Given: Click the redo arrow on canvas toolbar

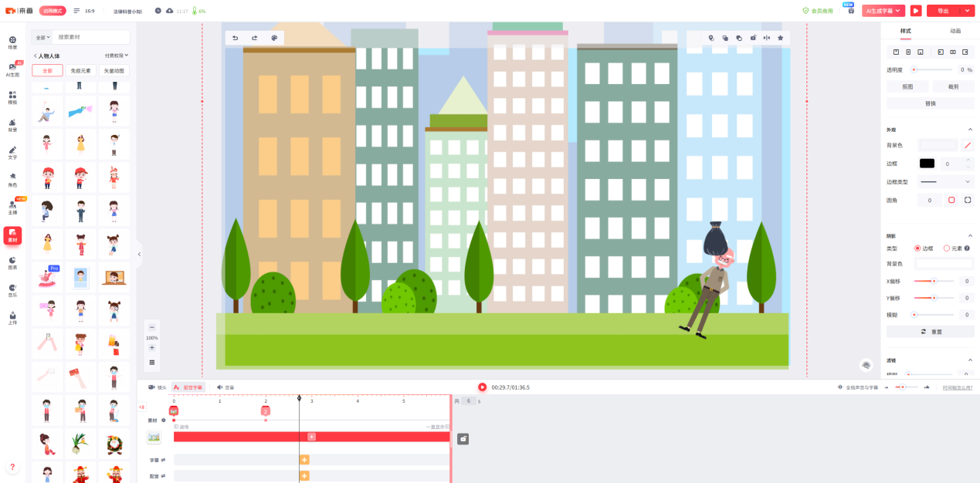Looking at the screenshot, I should click(x=254, y=38).
